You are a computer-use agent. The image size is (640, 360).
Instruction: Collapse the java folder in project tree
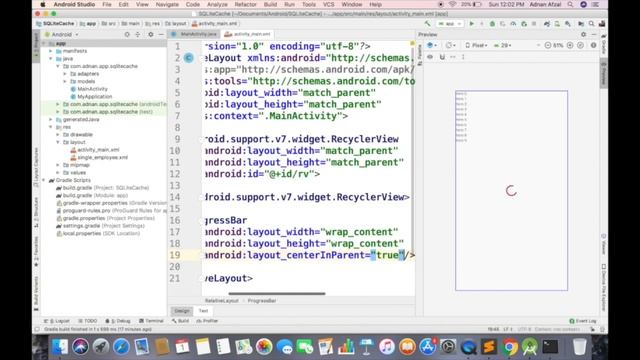(51, 58)
